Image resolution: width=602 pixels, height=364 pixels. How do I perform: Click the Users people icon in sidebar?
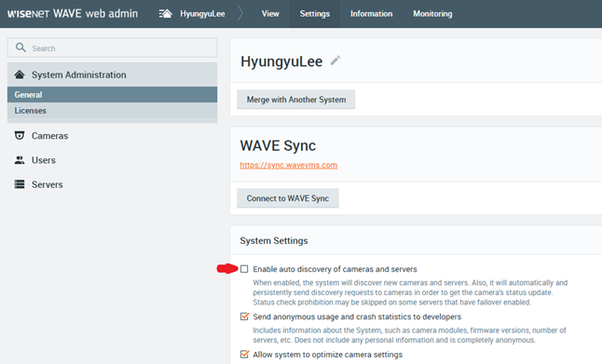point(20,160)
